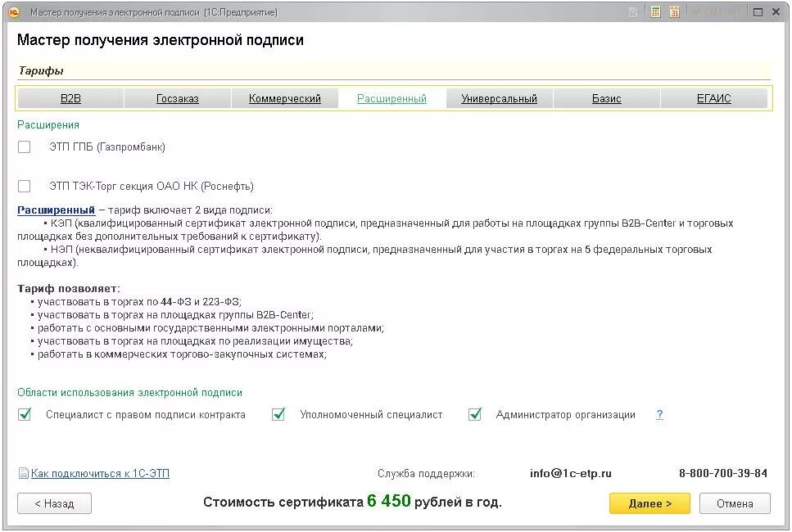
Task: Switch to the Базис tariff tab
Action: (607, 98)
